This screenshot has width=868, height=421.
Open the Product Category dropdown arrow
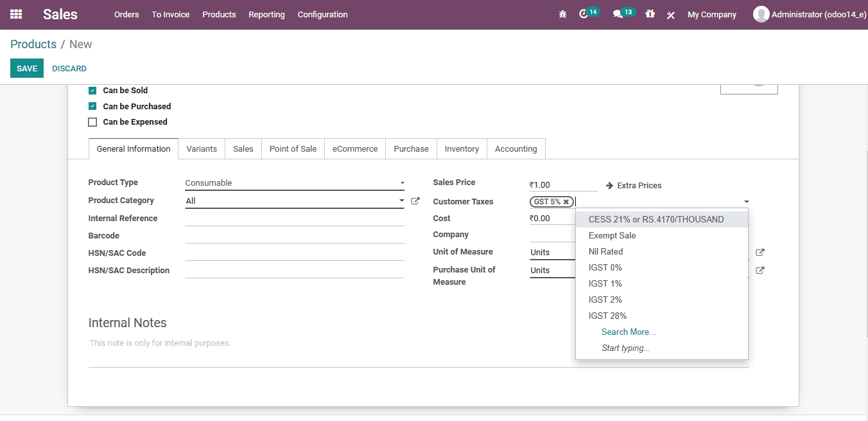click(x=403, y=200)
